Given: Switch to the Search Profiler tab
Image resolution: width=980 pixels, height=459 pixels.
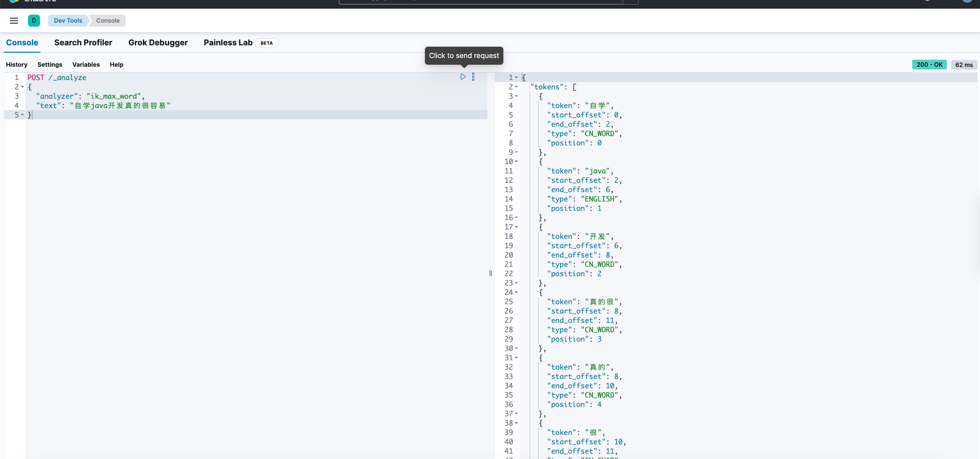Looking at the screenshot, I should point(83,43).
